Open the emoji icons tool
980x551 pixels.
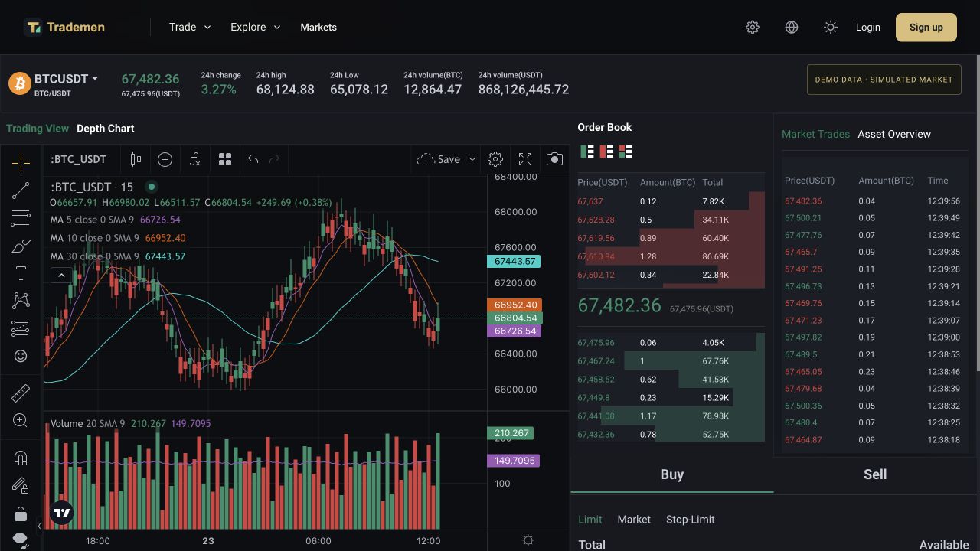[x=21, y=356]
